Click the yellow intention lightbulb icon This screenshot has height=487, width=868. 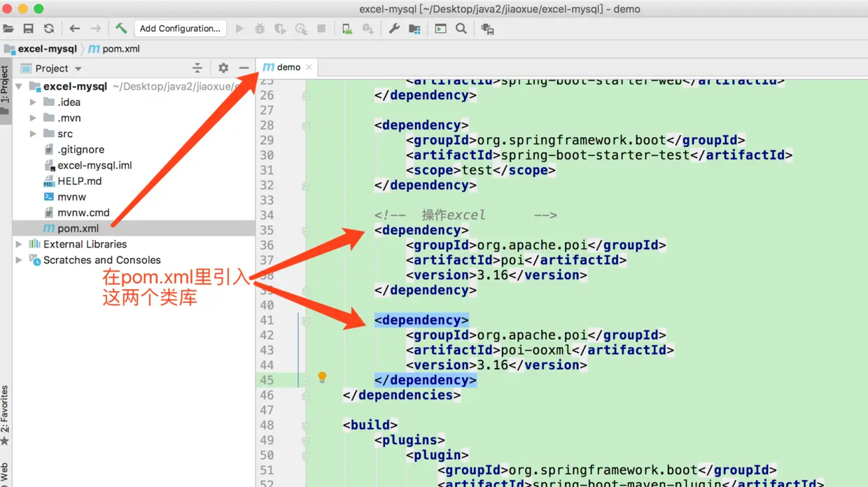[x=322, y=377]
